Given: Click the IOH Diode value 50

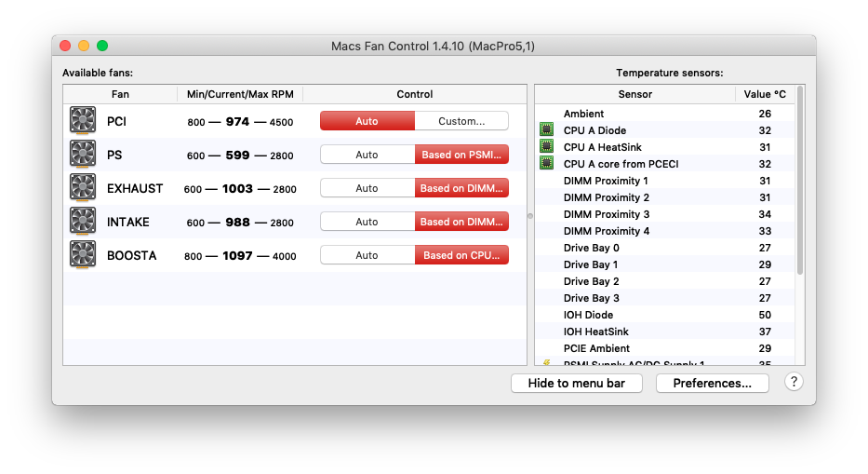Looking at the screenshot, I should tap(765, 315).
